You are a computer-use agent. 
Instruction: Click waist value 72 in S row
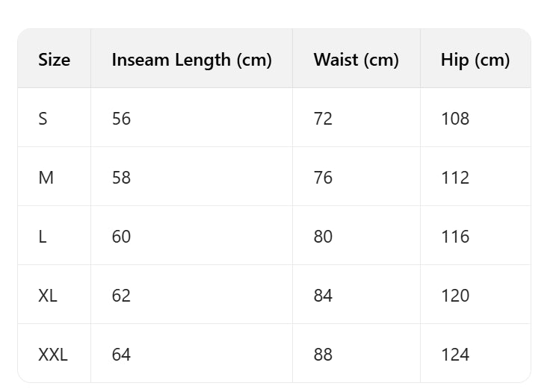tap(323, 118)
